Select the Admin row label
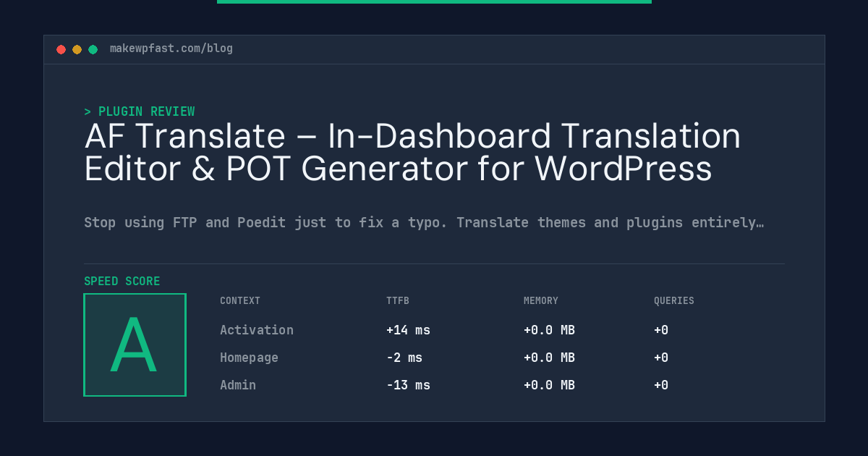The image size is (868, 456). 238,385
